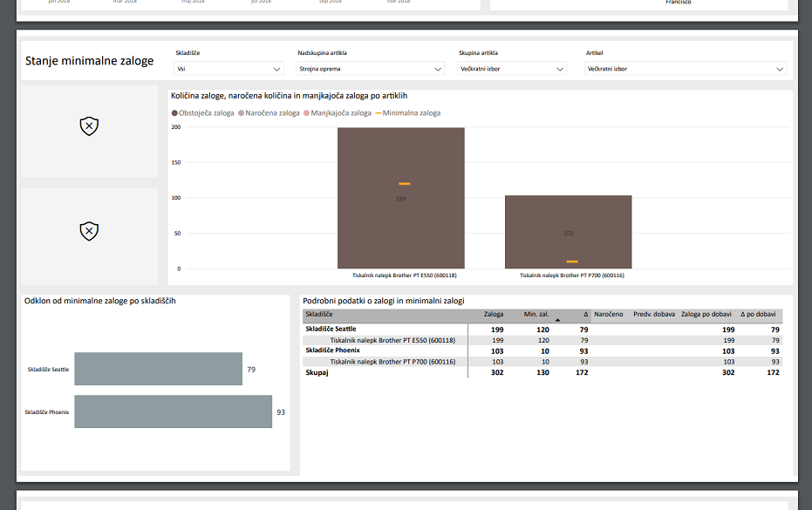Click the upper shield-with-X icon card
Viewport: 812px width, 510px height.
tap(89, 132)
